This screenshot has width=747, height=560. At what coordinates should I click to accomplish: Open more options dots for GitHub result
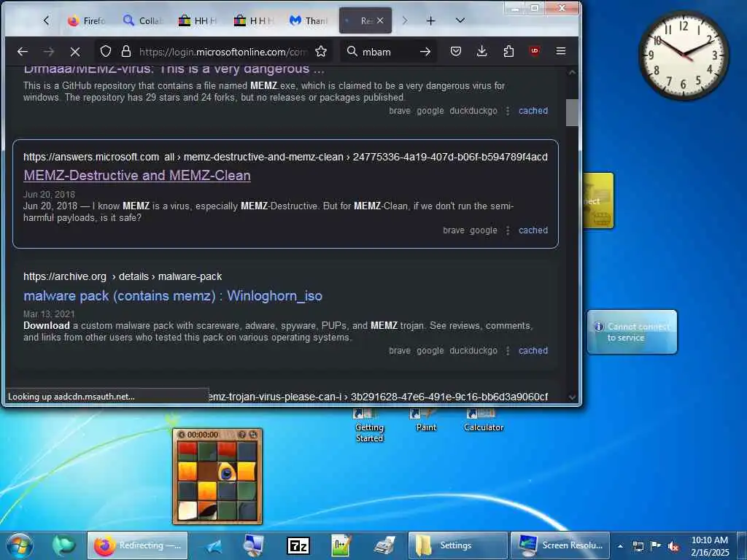tap(508, 111)
